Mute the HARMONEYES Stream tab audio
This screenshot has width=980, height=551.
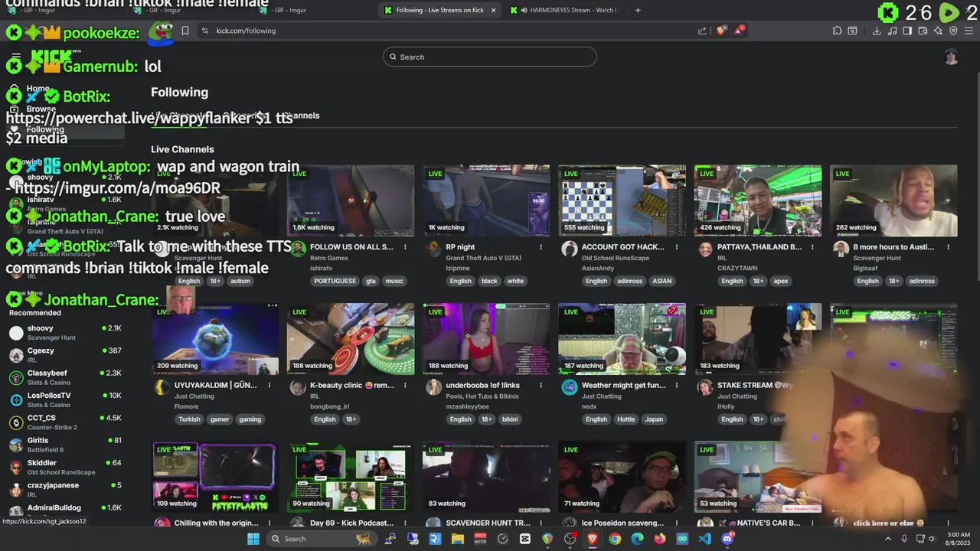tap(524, 10)
